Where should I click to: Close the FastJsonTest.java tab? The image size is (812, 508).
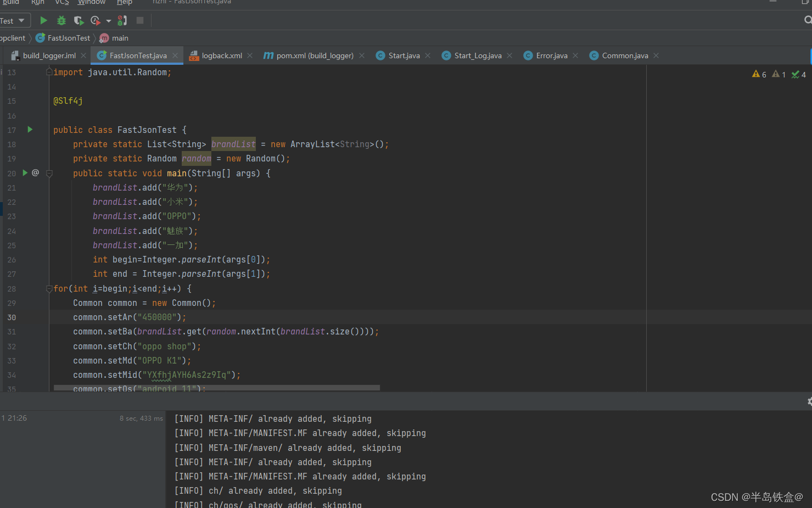175,55
